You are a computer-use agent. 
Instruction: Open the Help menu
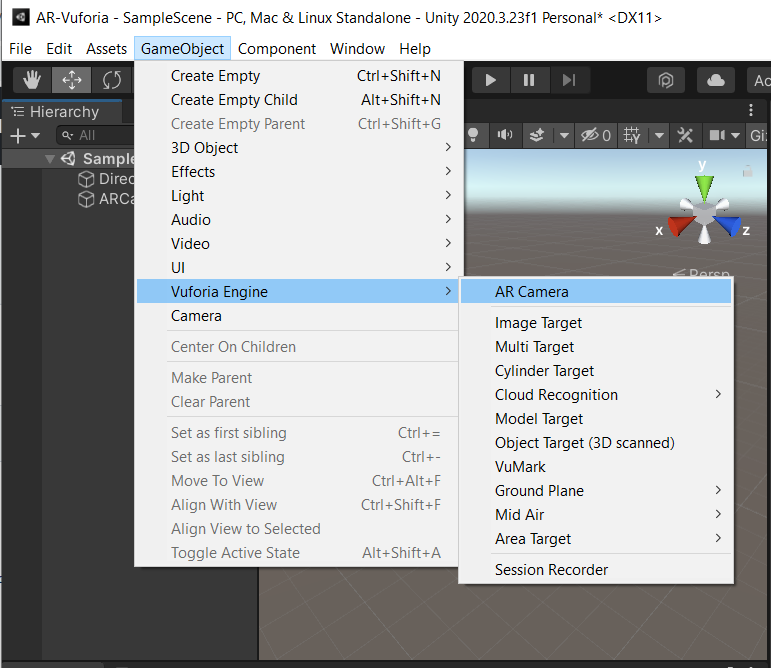tap(415, 49)
